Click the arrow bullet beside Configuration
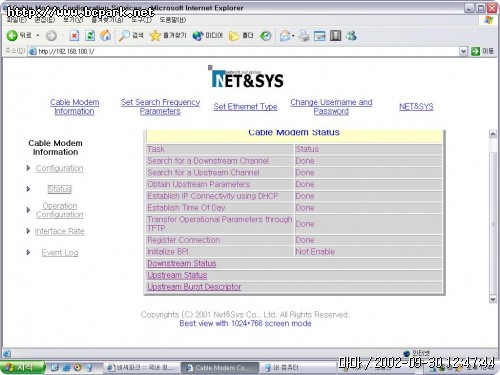500x375 pixels. point(28,168)
